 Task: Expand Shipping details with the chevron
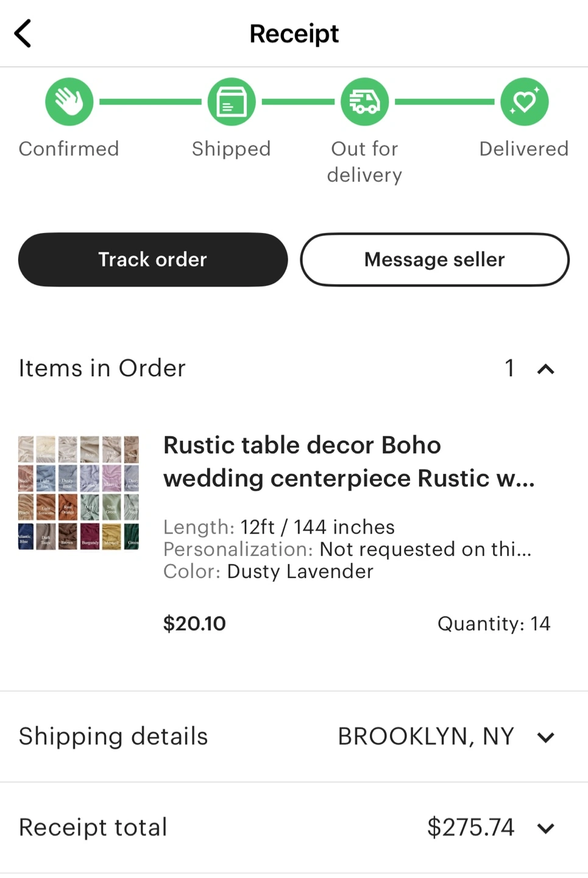[x=545, y=737]
